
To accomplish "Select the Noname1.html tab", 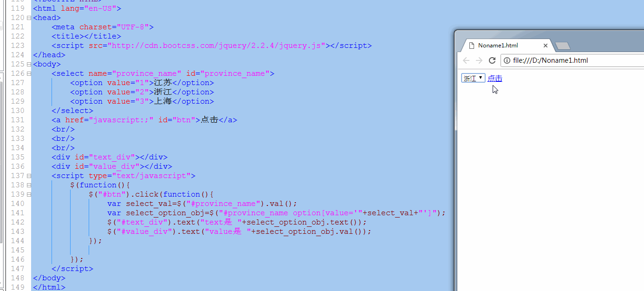I will [x=505, y=46].
